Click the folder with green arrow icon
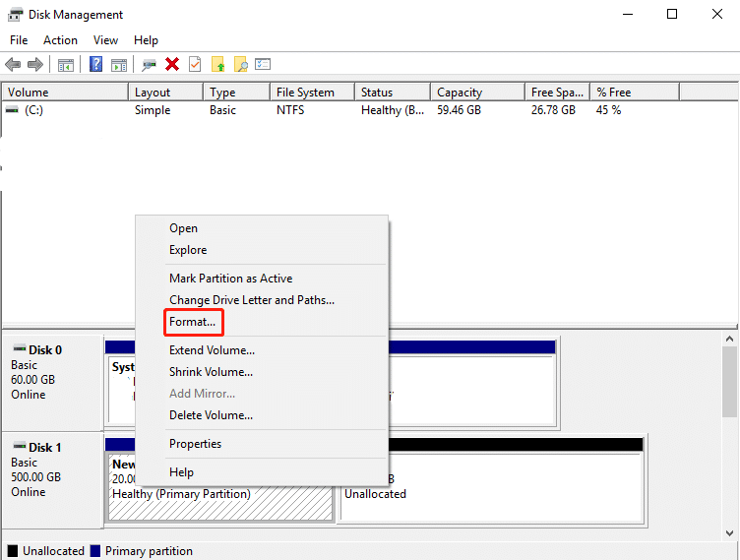This screenshot has width=740, height=560. pyautogui.click(x=218, y=64)
